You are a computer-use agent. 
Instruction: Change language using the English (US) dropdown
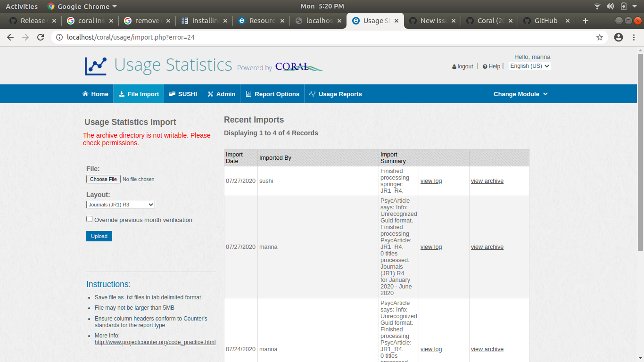529,66
